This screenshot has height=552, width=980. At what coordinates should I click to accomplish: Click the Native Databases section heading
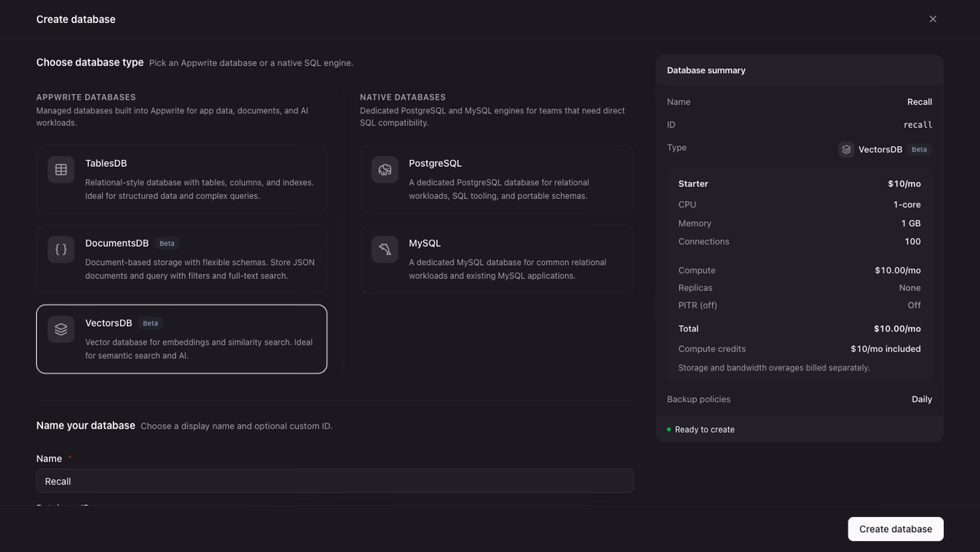coord(403,97)
